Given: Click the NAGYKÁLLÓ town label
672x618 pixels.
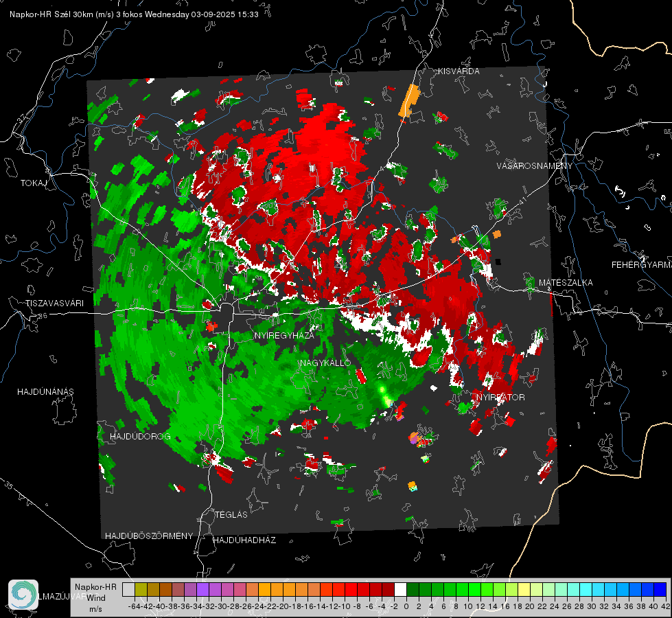Looking at the screenshot, I should [x=325, y=363].
